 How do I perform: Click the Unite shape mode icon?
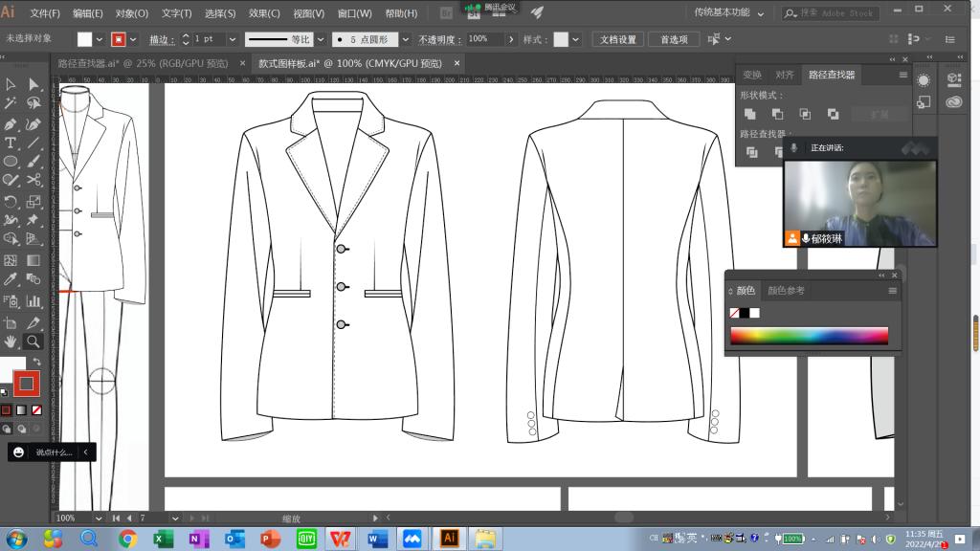750,114
